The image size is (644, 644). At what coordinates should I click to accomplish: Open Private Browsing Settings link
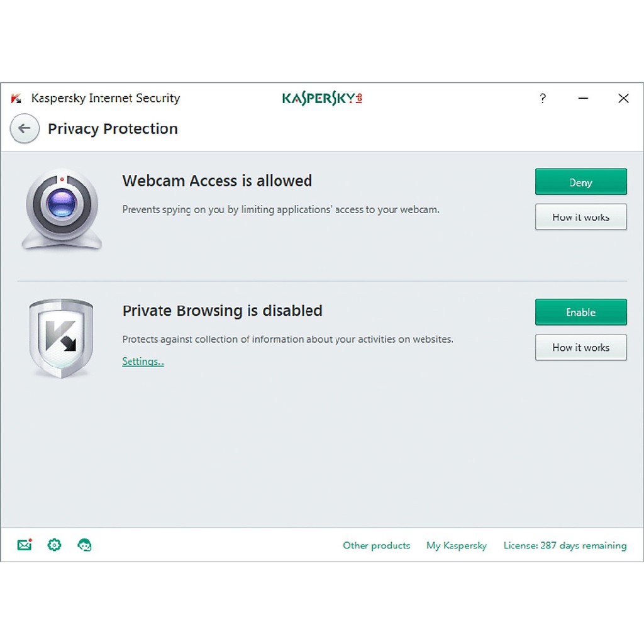pyautogui.click(x=143, y=361)
